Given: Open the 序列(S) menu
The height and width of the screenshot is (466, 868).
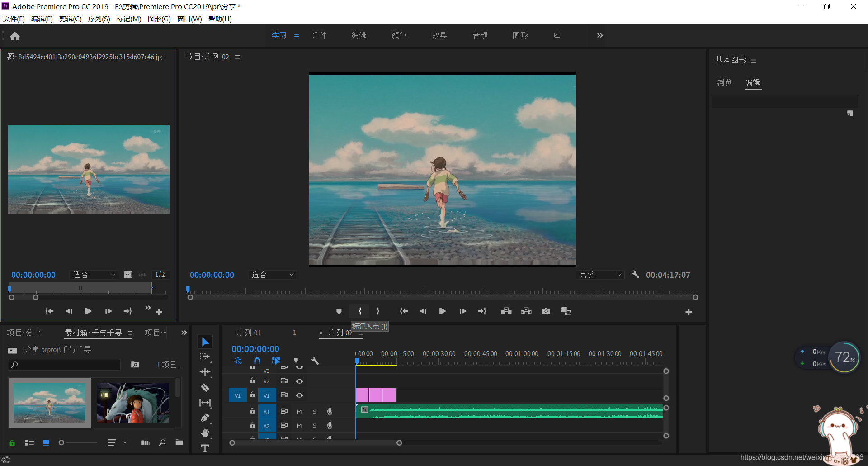Looking at the screenshot, I should [99, 19].
